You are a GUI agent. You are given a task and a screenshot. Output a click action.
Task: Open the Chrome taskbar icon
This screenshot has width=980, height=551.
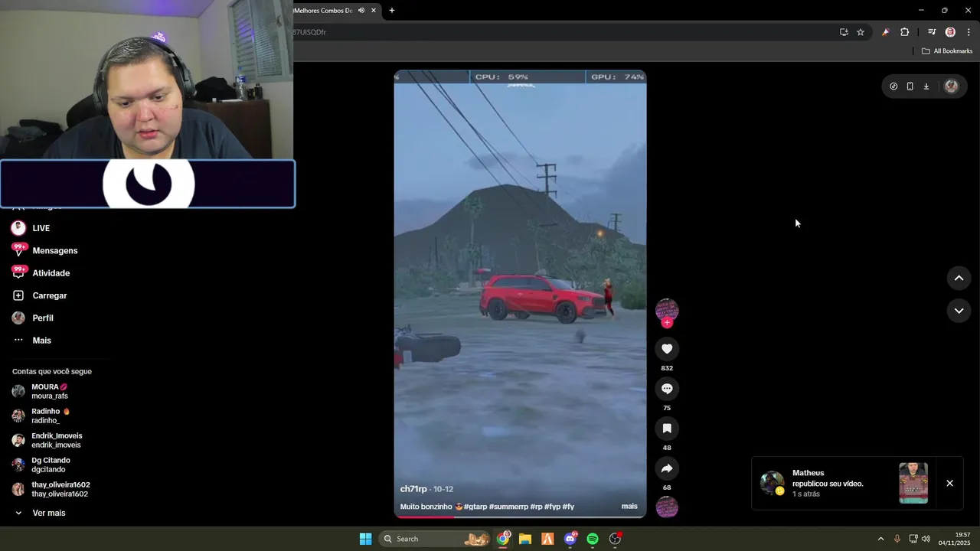coord(503,539)
